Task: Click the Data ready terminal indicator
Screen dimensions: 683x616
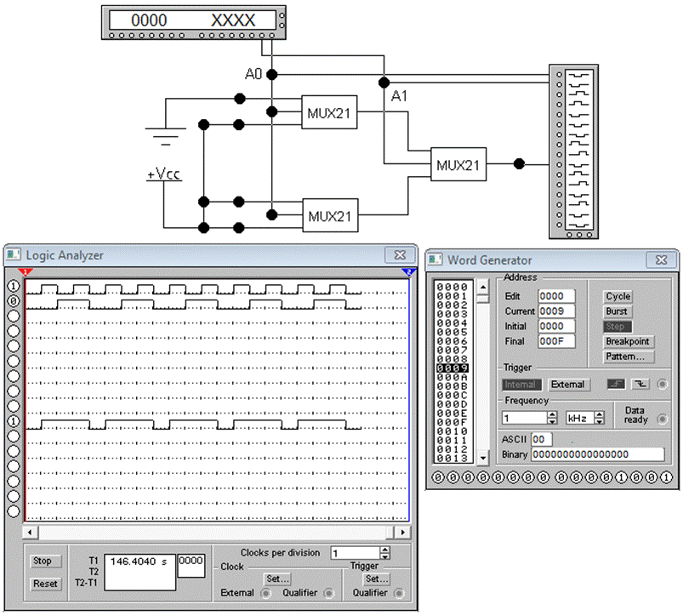Action: pyautogui.click(x=662, y=419)
